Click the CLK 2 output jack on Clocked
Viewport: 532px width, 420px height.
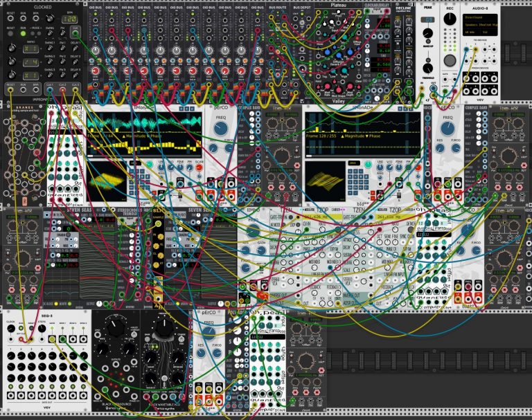(x=62, y=90)
